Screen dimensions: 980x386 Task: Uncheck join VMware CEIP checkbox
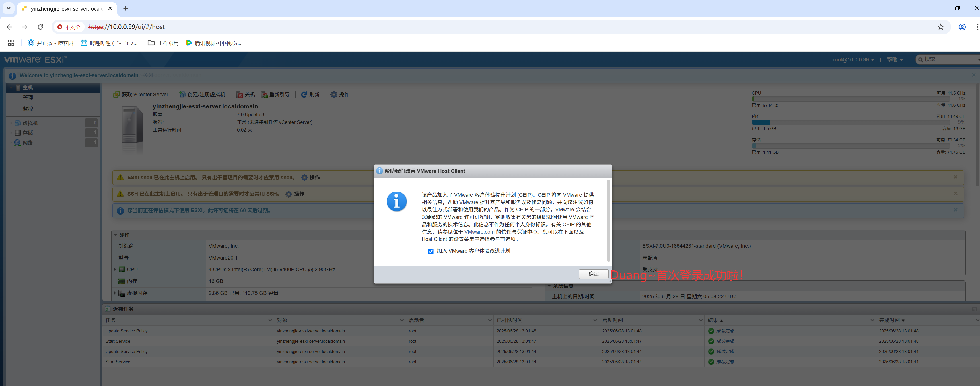pyautogui.click(x=431, y=252)
